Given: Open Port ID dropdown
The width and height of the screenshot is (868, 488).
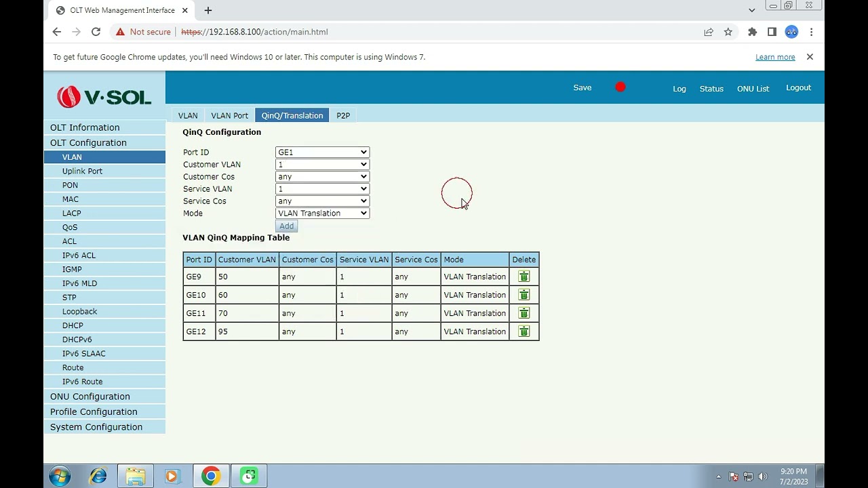Looking at the screenshot, I should [x=322, y=152].
